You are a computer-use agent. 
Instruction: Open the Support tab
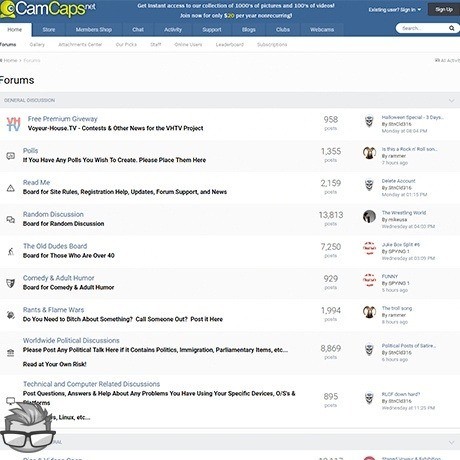(x=212, y=29)
